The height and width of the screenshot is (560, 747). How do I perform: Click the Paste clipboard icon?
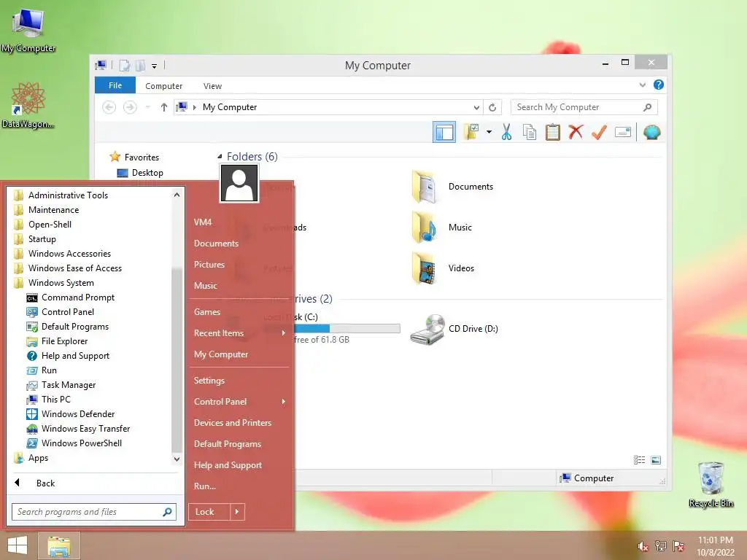553,132
